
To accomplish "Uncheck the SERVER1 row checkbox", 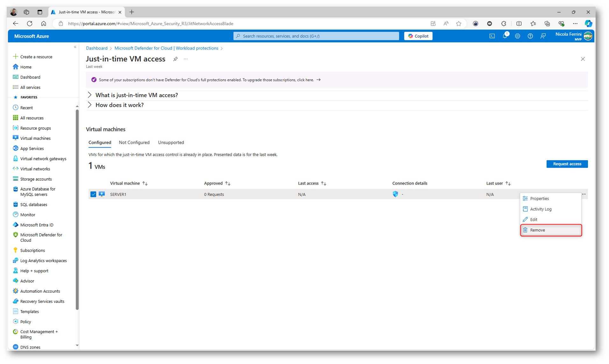I will tap(93, 194).
